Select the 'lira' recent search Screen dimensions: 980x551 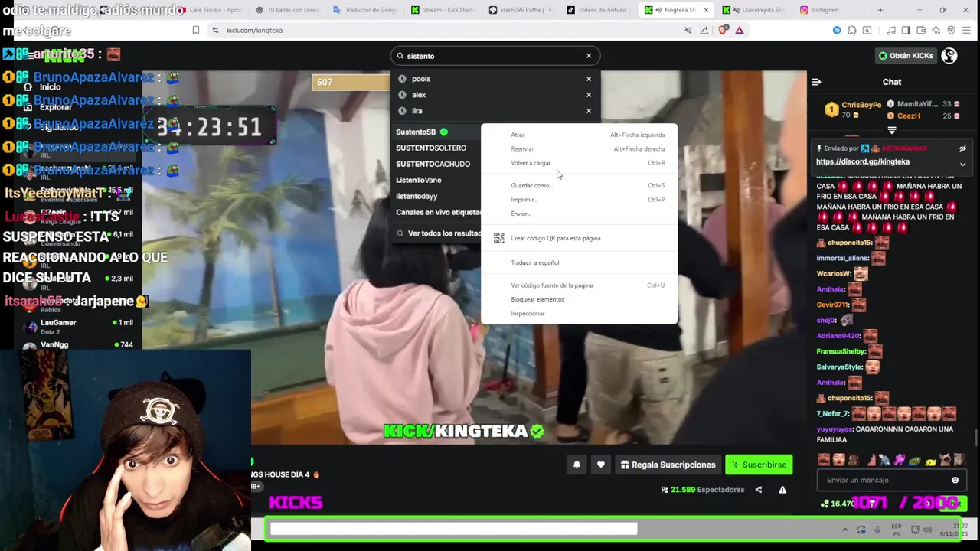[x=417, y=111]
